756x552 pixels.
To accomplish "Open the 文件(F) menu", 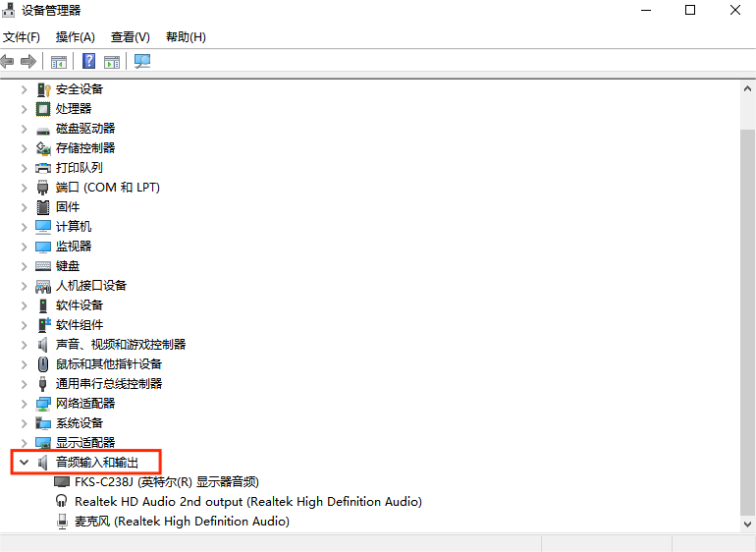I will tap(22, 37).
